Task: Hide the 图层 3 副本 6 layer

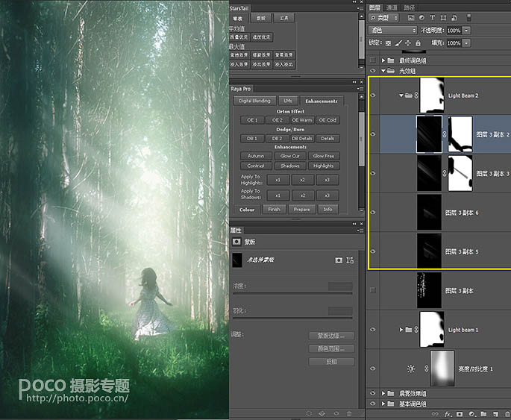Action: coord(373,213)
